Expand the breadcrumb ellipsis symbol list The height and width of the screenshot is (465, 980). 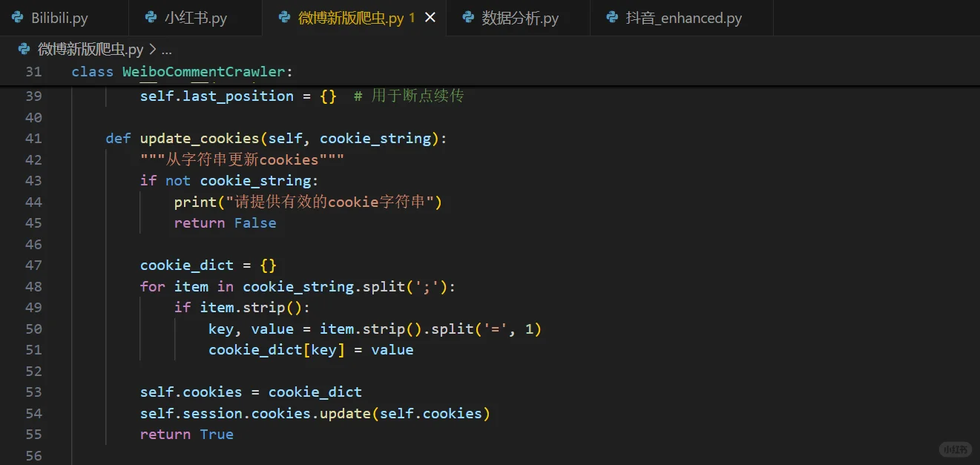pyautogui.click(x=166, y=50)
